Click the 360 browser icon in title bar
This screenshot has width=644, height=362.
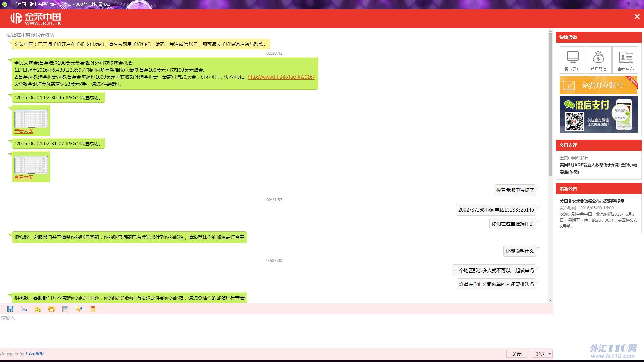[x=5, y=4]
